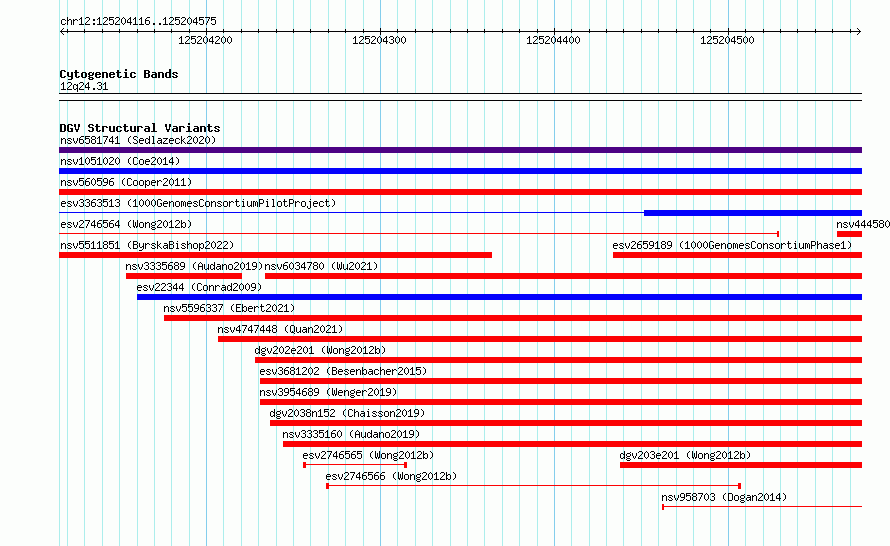Click the nsv958703 thin red line
Viewport: 890px width, 546px height.
(762, 507)
